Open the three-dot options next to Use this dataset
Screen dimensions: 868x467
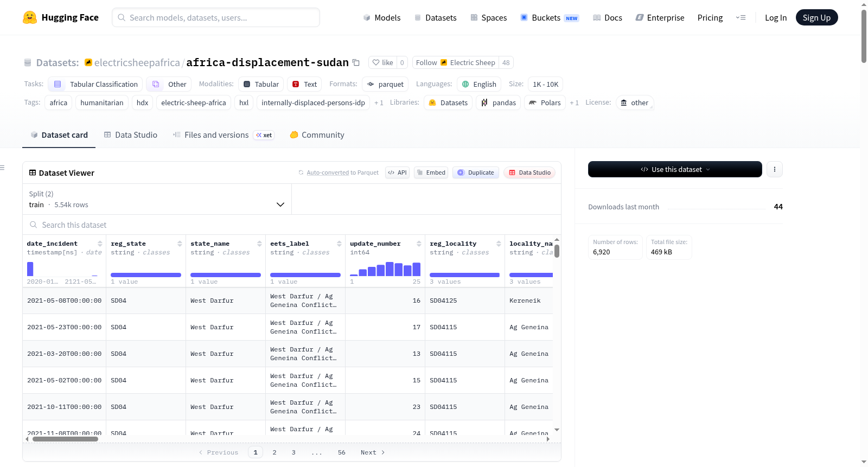coord(775,169)
